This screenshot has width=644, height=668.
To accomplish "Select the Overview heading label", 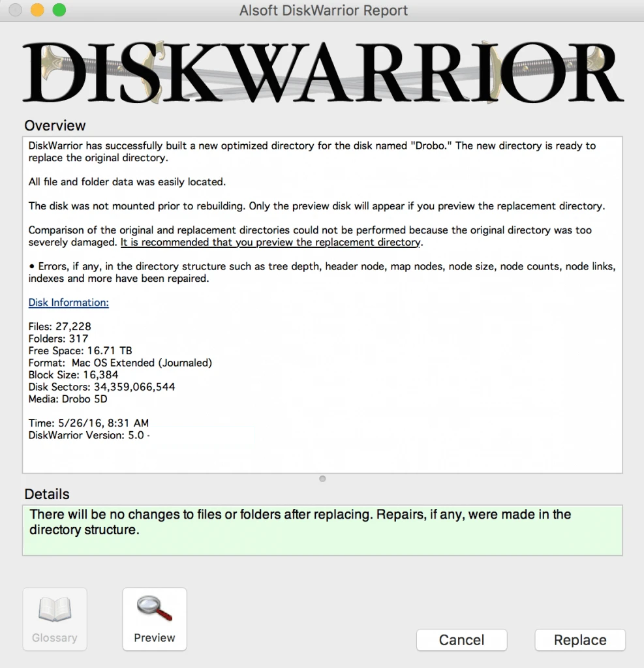I will click(55, 126).
